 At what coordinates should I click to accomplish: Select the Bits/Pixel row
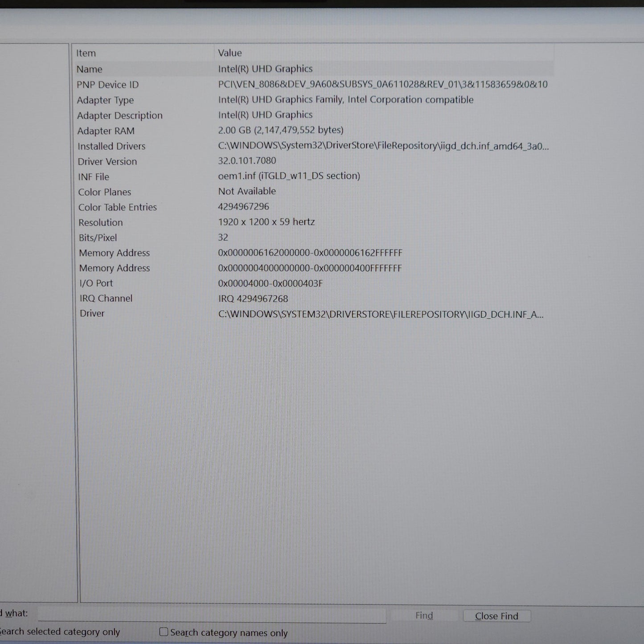coord(98,238)
